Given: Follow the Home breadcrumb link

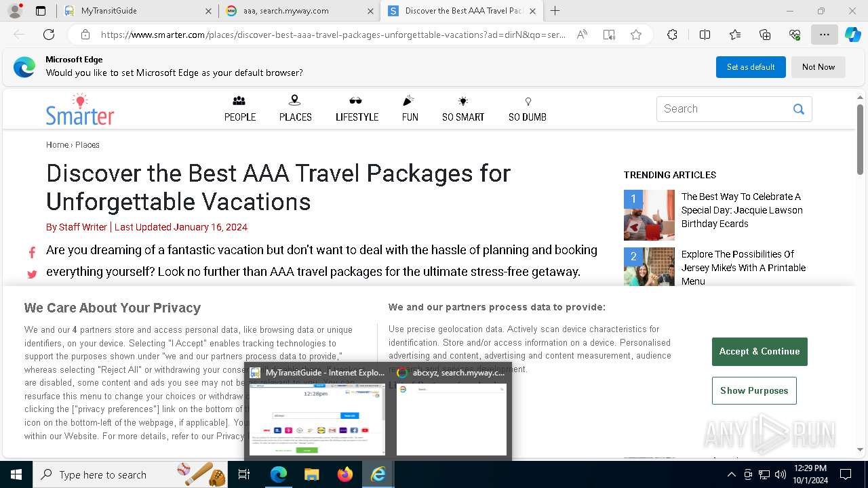Looking at the screenshot, I should [57, 144].
